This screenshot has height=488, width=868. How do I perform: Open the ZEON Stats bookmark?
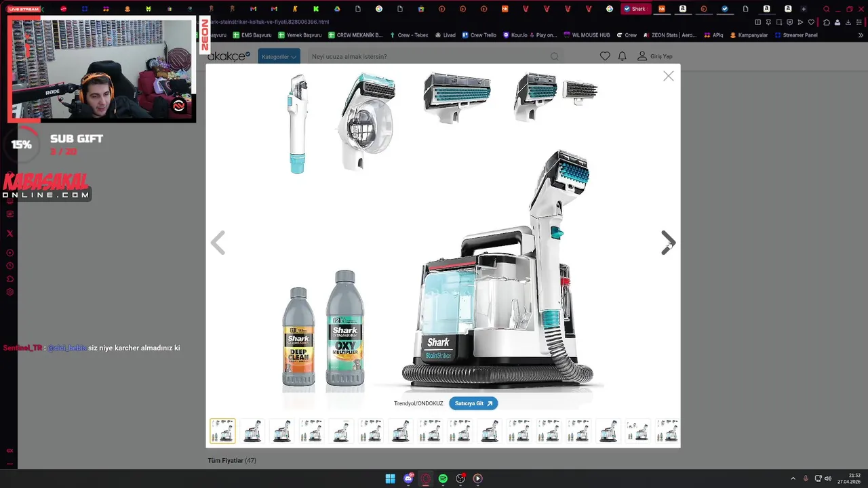(x=670, y=35)
